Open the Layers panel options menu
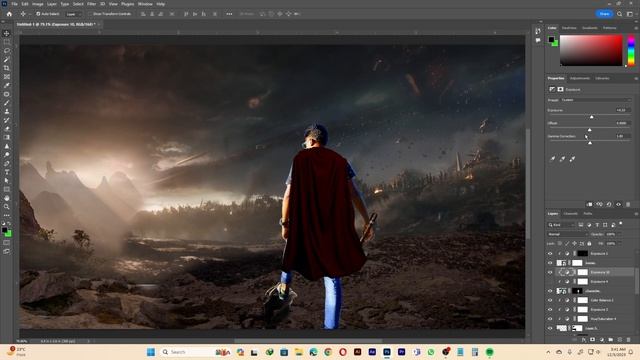Screen dimensions: 640x360 pos(636,214)
